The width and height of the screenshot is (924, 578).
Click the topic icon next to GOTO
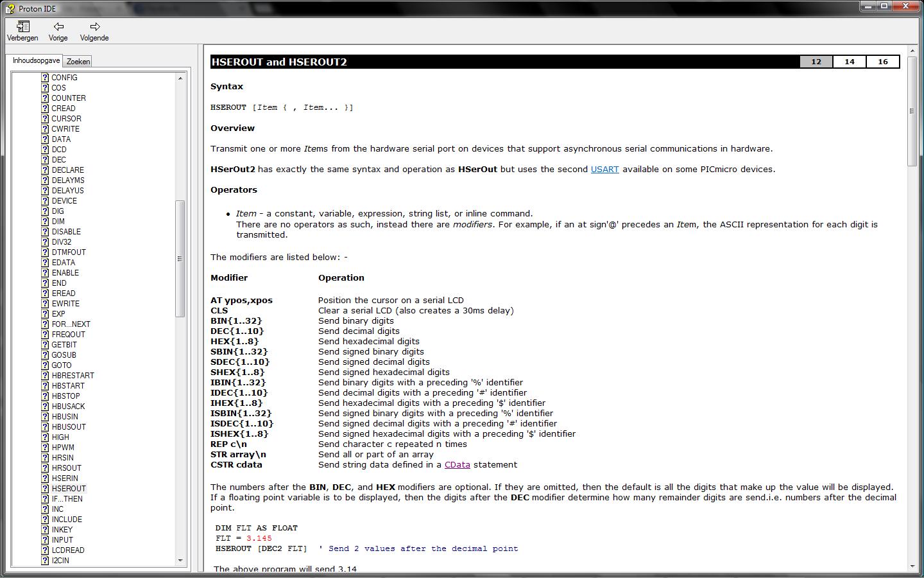(x=45, y=365)
